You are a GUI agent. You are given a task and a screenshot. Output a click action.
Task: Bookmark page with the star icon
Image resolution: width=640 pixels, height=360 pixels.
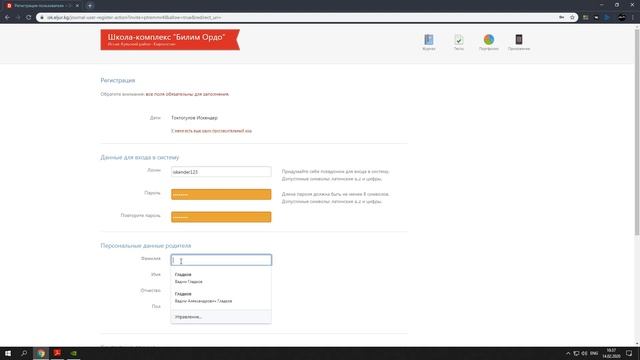572,18
